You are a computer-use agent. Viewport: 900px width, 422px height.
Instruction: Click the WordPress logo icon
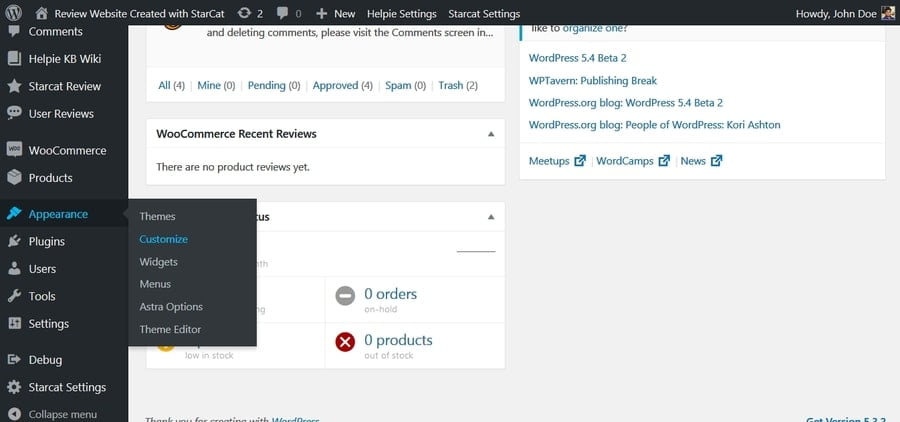point(14,13)
